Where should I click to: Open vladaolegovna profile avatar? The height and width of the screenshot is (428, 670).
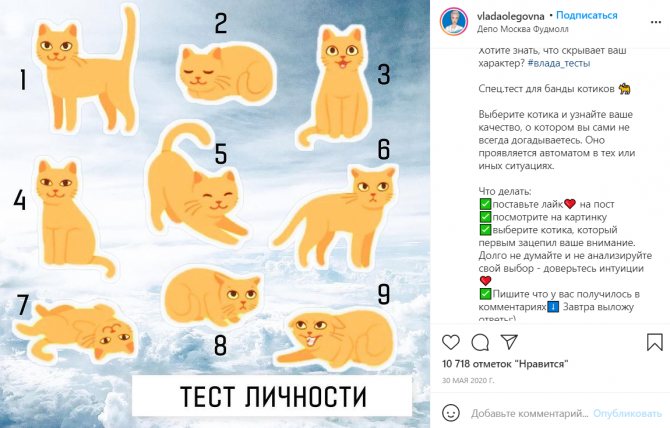pos(454,21)
